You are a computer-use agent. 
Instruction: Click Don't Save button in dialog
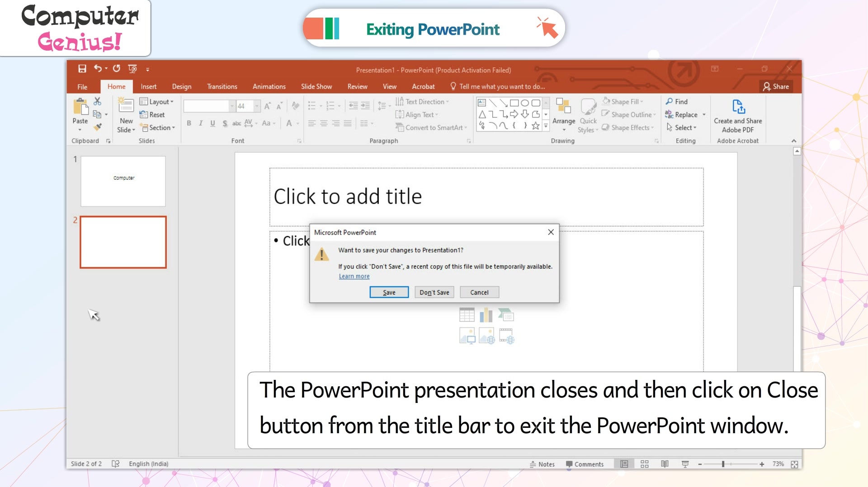pos(434,292)
